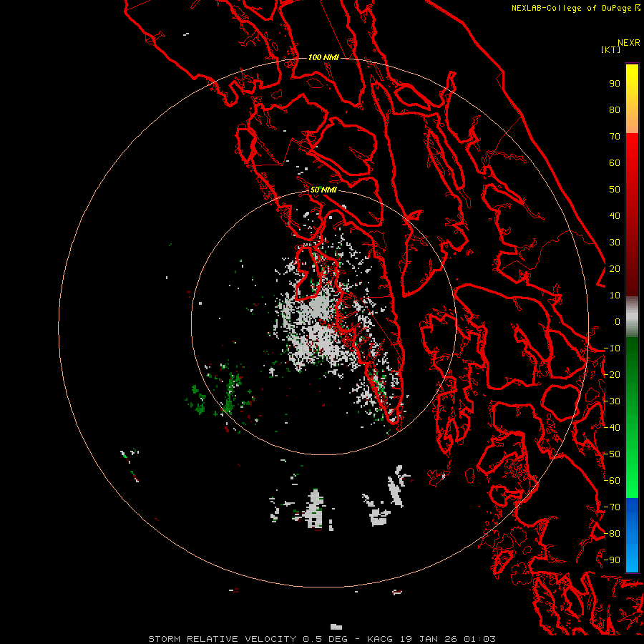Click the 0 value on velocity scale

618,322
